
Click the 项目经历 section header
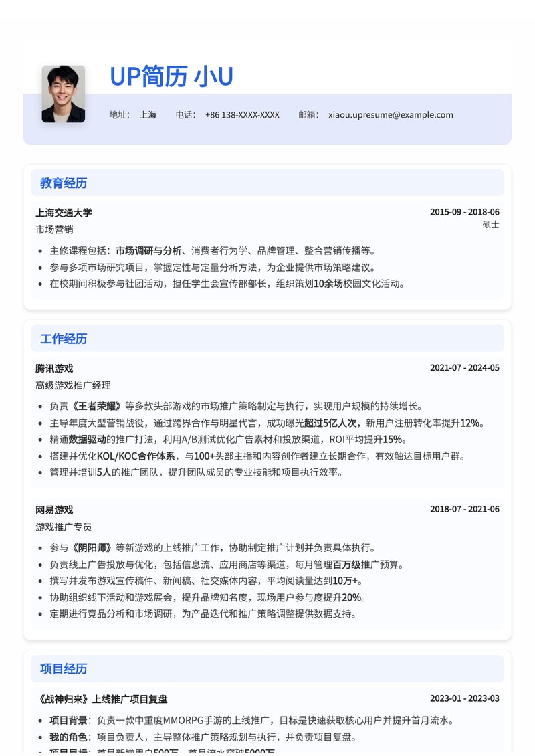62,669
